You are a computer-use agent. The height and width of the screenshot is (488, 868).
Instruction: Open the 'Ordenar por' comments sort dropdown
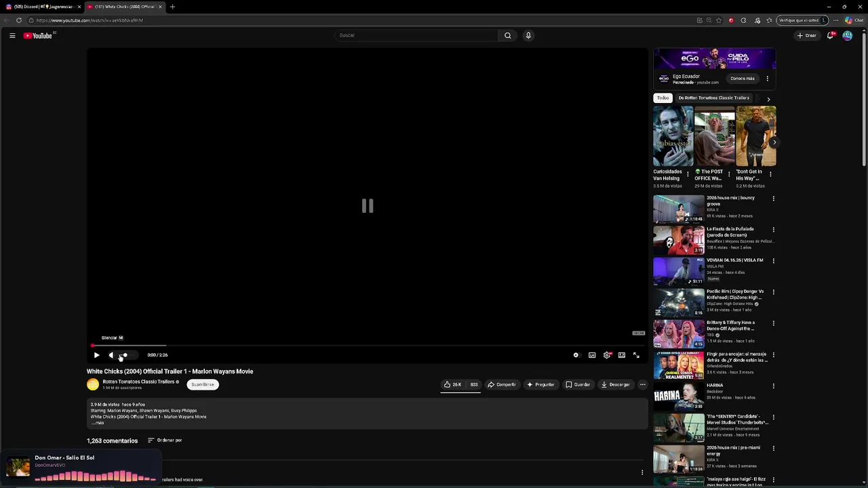pos(165,441)
